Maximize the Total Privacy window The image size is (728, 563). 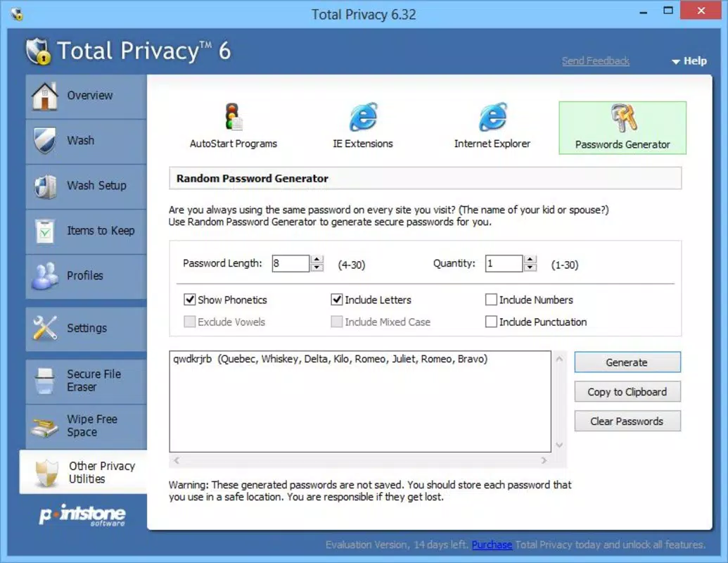point(668,11)
